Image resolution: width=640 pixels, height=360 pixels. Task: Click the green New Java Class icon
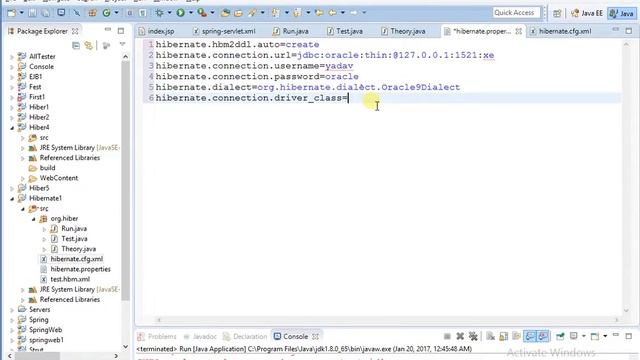point(107,13)
